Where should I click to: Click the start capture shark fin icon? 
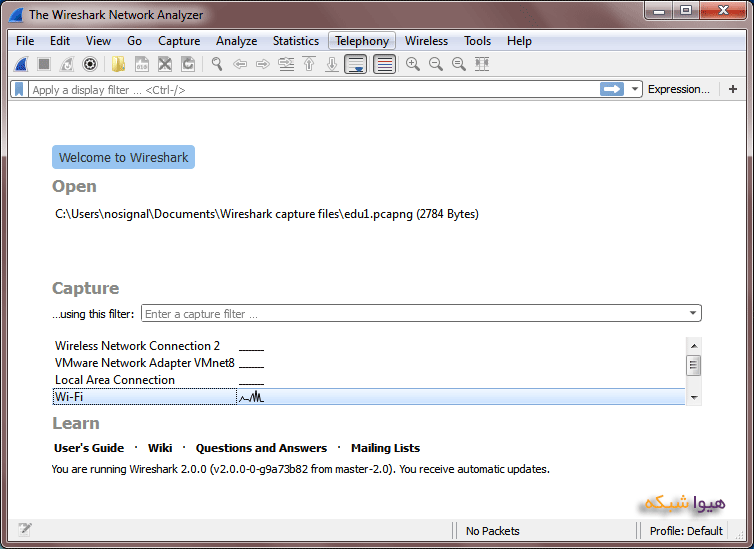click(x=21, y=64)
